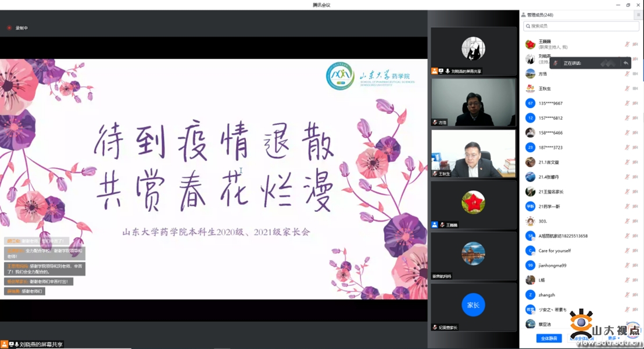Image resolution: width=644 pixels, height=349 pixels.
Task: Toggle microphone for 135****9667
Action: click(627, 104)
